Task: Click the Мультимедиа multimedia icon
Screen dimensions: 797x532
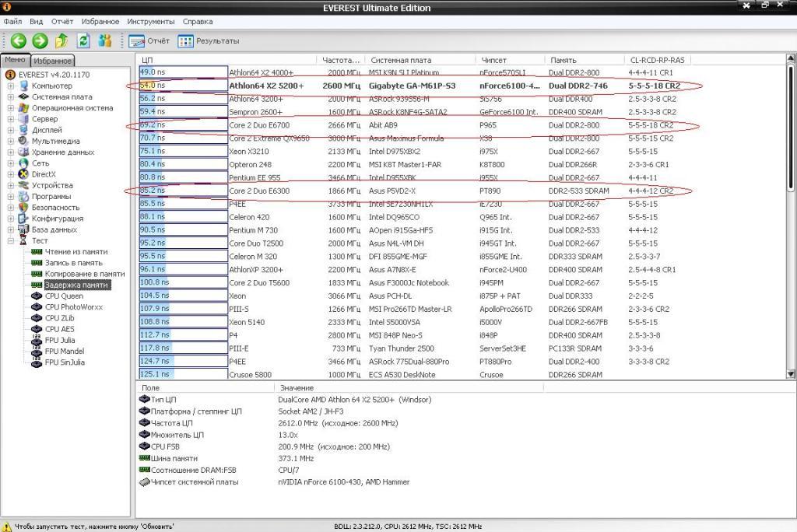Action: click(23, 141)
